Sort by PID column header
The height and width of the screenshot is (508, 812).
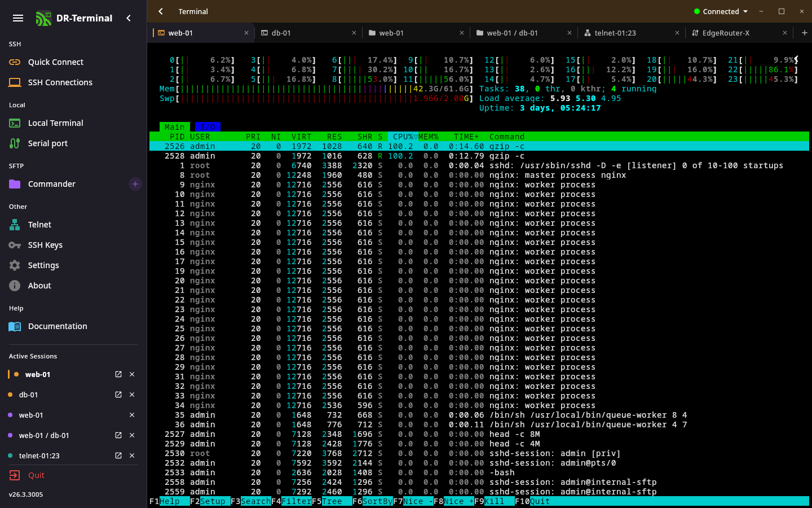tap(177, 137)
